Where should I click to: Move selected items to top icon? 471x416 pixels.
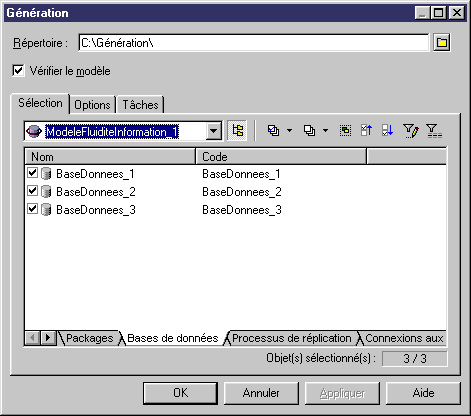(x=366, y=130)
